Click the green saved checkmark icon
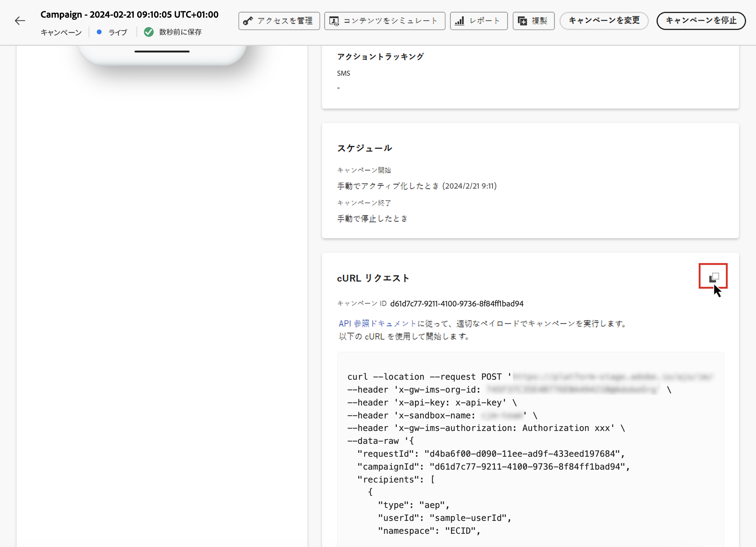This screenshot has height=547, width=756. 149,32
